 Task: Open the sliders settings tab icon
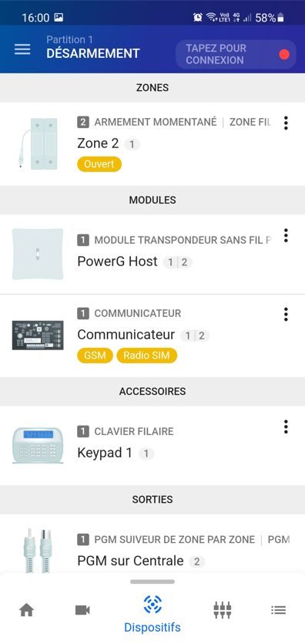coord(223,610)
